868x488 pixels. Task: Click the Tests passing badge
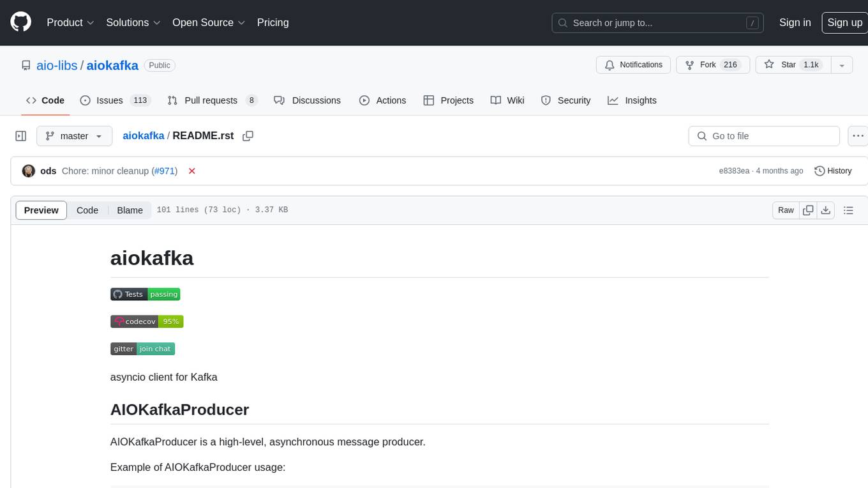click(146, 294)
